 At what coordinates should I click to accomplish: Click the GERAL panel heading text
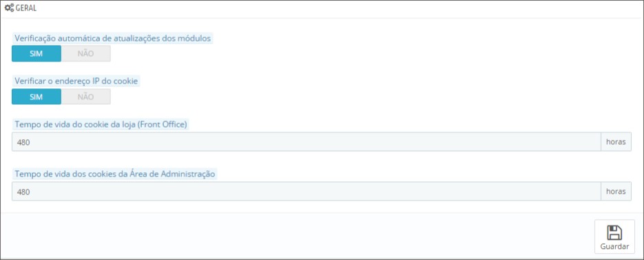(x=26, y=8)
